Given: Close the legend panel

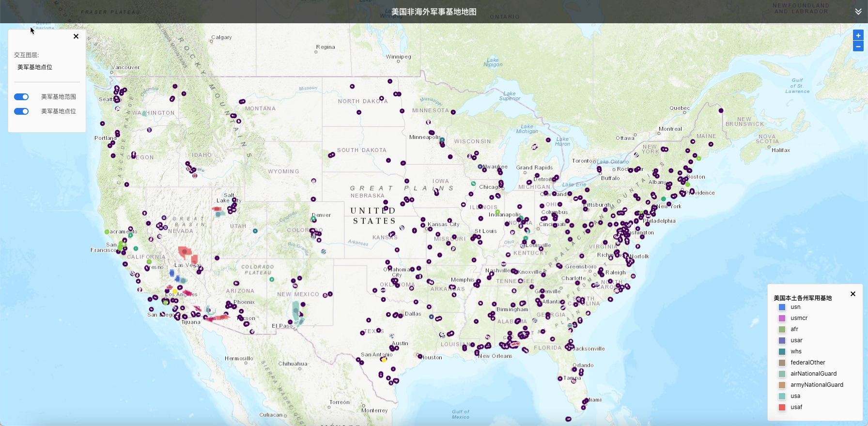Looking at the screenshot, I should click(x=853, y=294).
